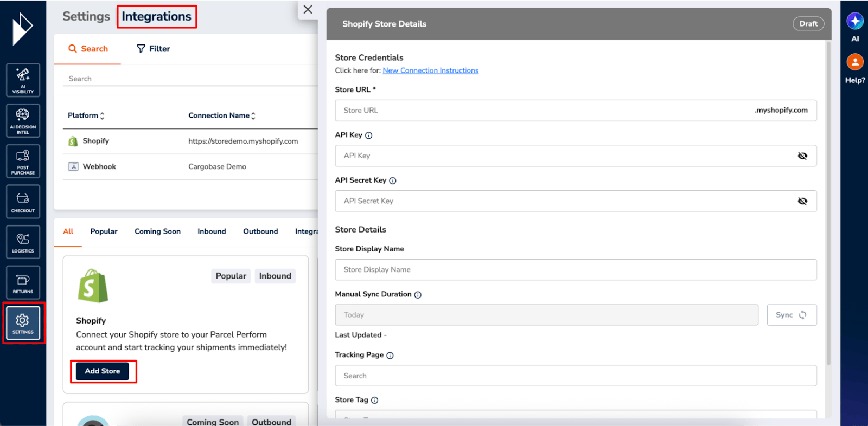This screenshot has height=426, width=868.
Task: Select the All integrations tab
Action: click(68, 231)
